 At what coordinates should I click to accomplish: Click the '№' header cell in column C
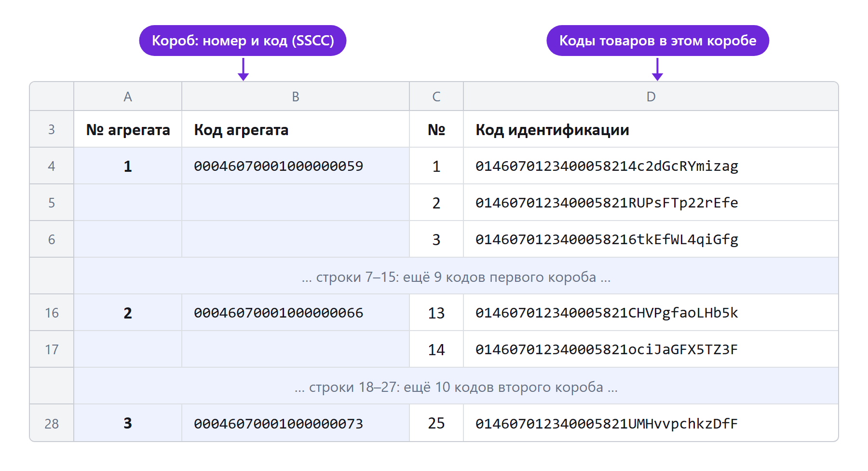(436, 129)
